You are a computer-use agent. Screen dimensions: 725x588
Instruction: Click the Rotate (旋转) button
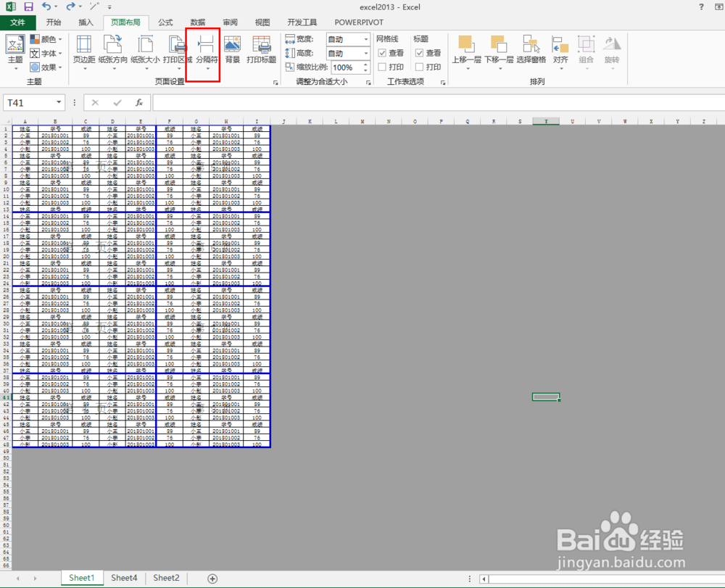[x=612, y=53]
